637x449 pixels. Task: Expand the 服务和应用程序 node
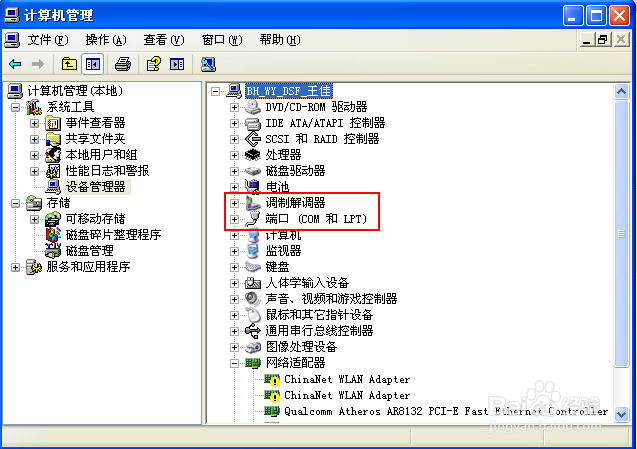pos(15,267)
